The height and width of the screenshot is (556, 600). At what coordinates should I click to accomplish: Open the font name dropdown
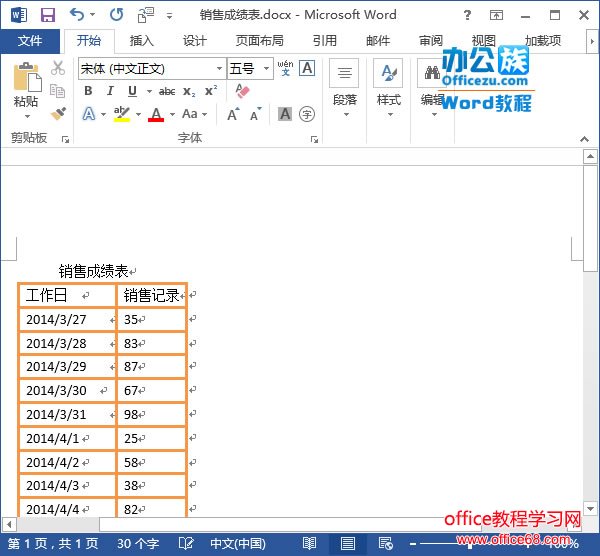pos(219,69)
